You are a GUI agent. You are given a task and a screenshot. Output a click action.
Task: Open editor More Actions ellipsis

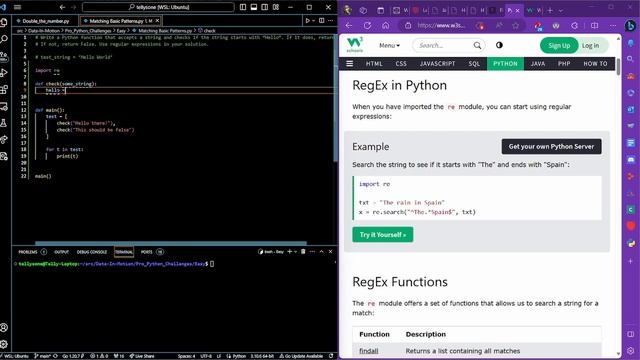tap(331, 20)
